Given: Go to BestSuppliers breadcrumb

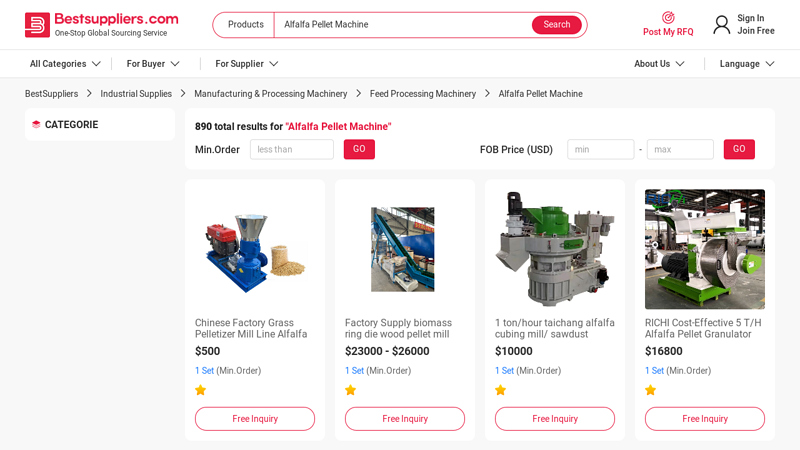Looking at the screenshot, I should coord(52,94).
